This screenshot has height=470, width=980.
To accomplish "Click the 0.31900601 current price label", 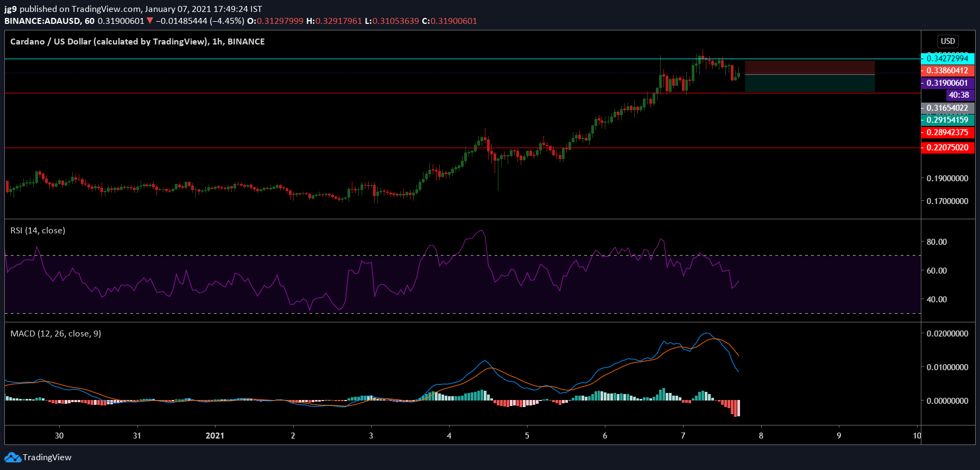I will pyautogui.click(x=948, y=83).
